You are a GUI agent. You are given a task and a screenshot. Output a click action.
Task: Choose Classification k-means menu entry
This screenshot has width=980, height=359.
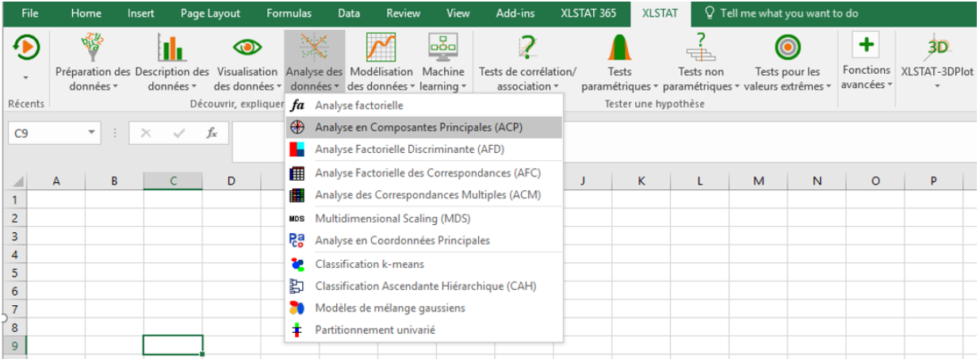tap(369, 264)
